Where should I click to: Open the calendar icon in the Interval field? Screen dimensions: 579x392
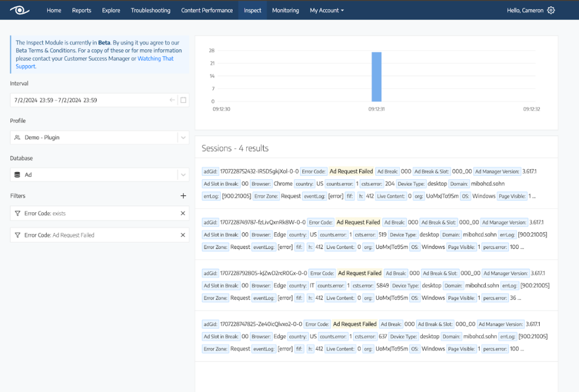coord(183,100)
